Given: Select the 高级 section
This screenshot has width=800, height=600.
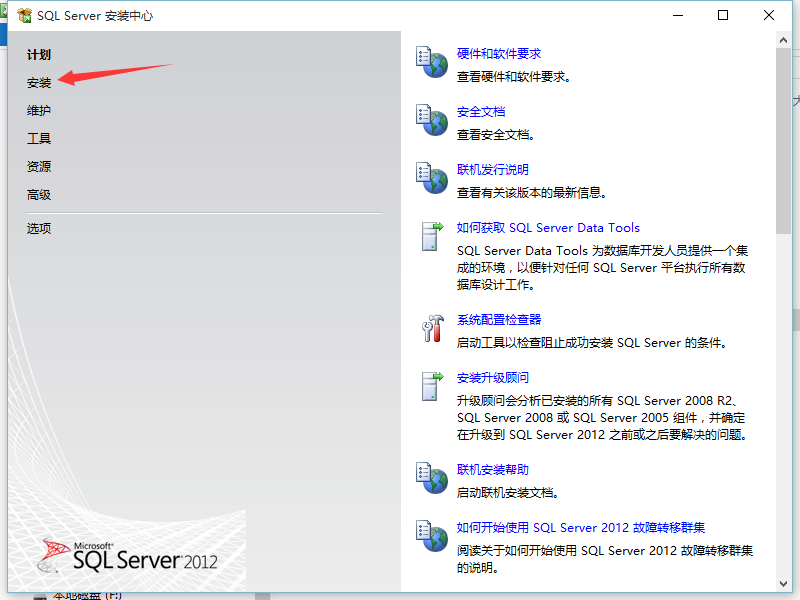Looking at the screenshot, I should 39,195.
